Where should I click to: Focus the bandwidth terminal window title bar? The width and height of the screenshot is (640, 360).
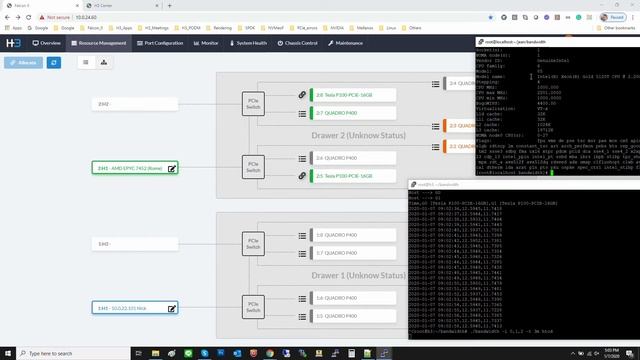[524, 184]
